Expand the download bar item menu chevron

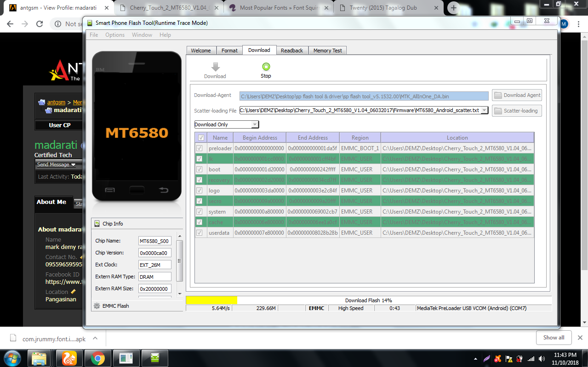click(95, 338)
